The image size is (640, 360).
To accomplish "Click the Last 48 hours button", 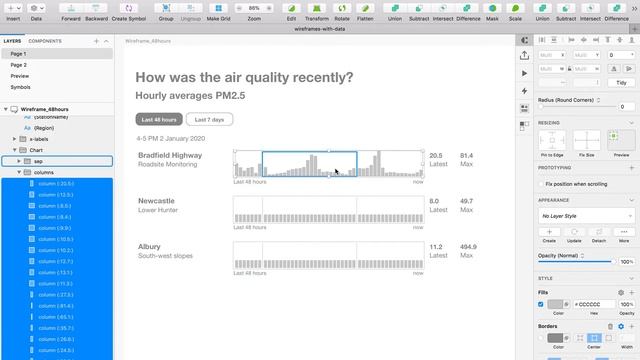I will [159, 120].
